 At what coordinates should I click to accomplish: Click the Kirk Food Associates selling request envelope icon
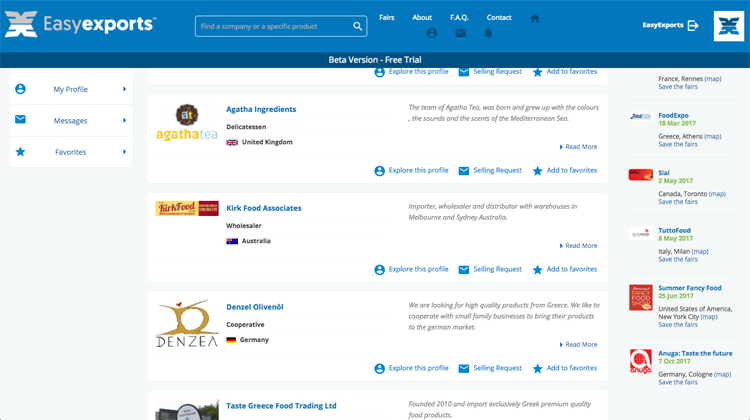tap(463, 270)
